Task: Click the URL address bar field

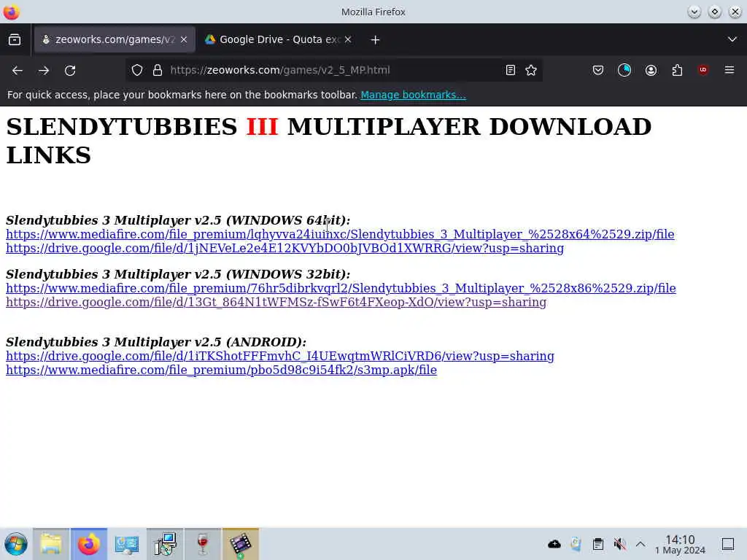Action: coord(333,71)
